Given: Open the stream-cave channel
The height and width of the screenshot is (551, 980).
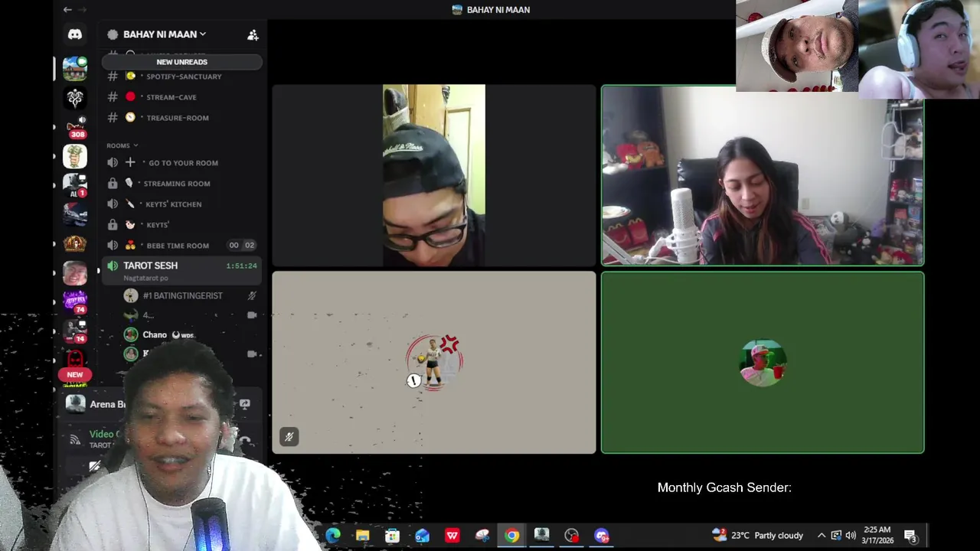Looking at the screenshot, I should click(x=183, y=97).
